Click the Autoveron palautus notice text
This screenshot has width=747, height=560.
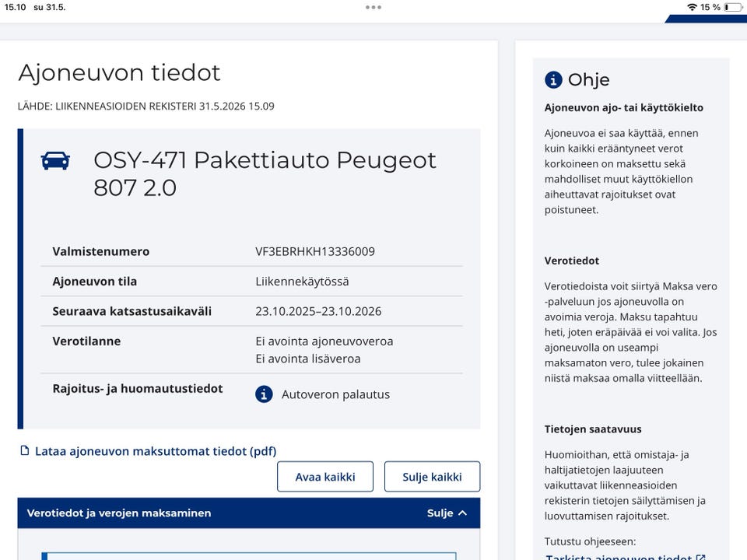tap(336, 394)
